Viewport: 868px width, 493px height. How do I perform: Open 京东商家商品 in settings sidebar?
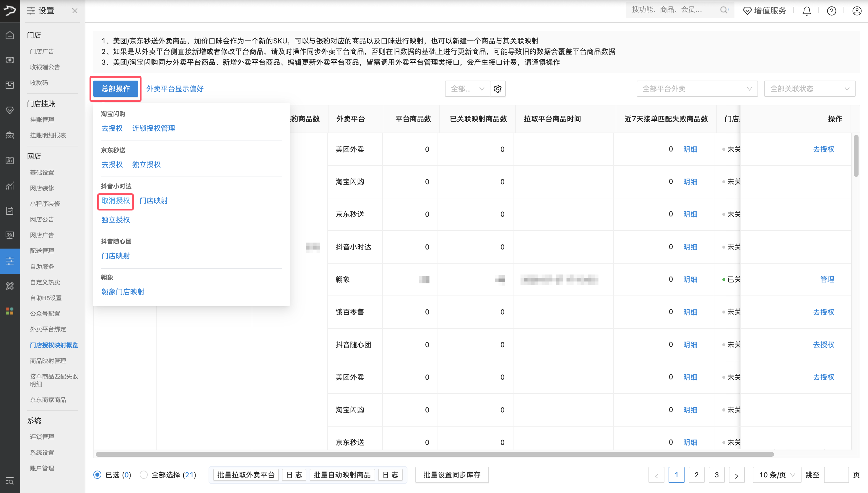[48, 399]
